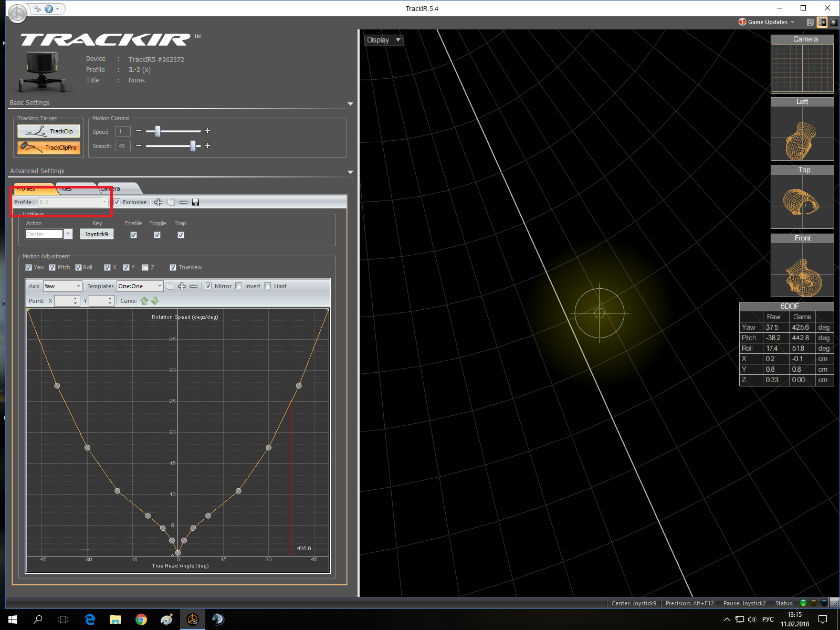840x630 pixels.
Task: Toggle the Exclusive checkbox
Action: coord(117,202)
